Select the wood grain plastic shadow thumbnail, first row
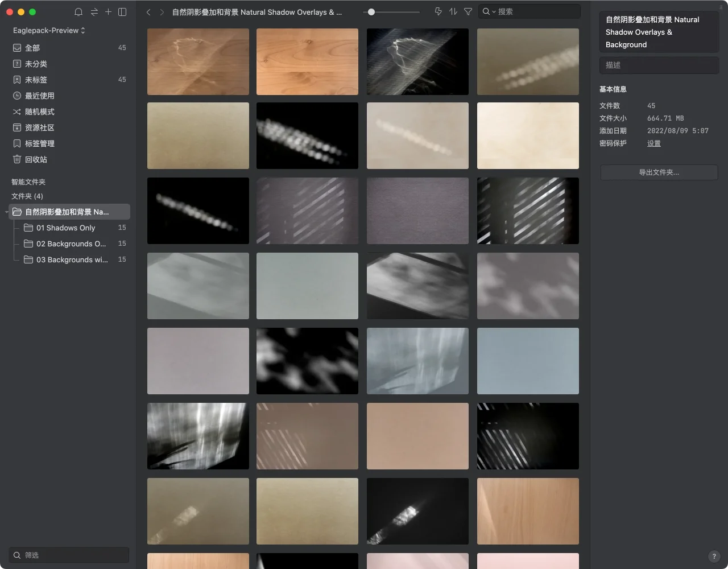 [198, 61]
